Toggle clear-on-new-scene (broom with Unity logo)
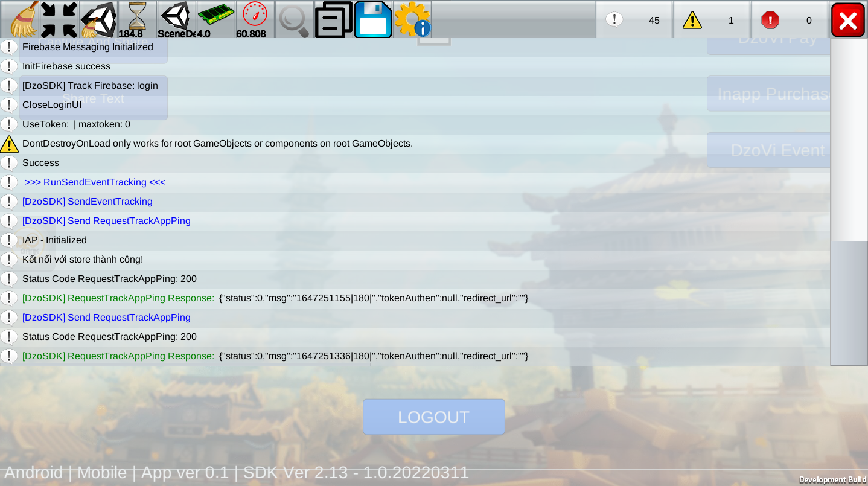The image size is (868, 486). click(x=98, y=19)
